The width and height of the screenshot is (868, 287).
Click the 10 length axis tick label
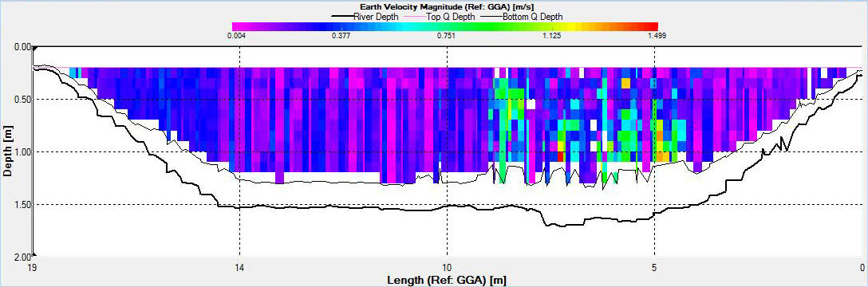coord(447,268)
